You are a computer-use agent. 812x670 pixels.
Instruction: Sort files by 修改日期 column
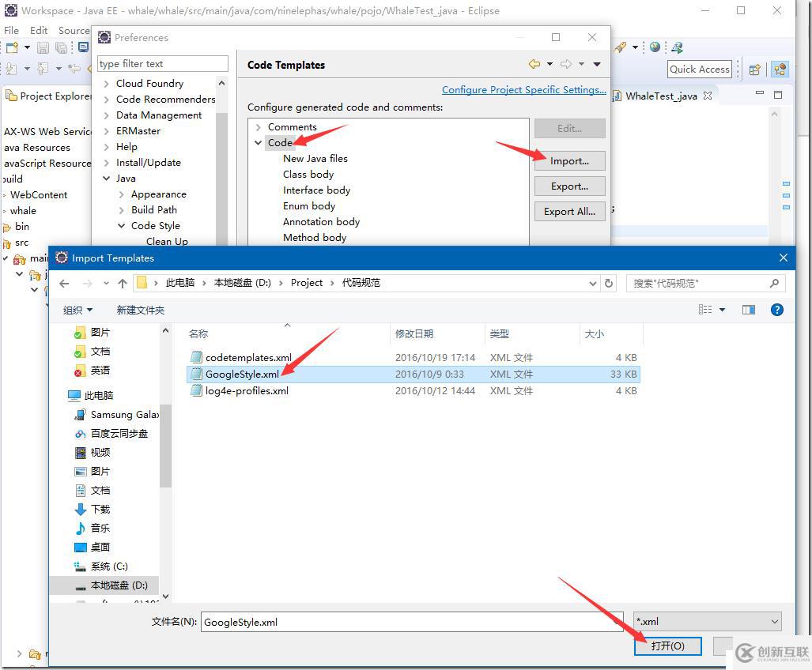[414, 333]
